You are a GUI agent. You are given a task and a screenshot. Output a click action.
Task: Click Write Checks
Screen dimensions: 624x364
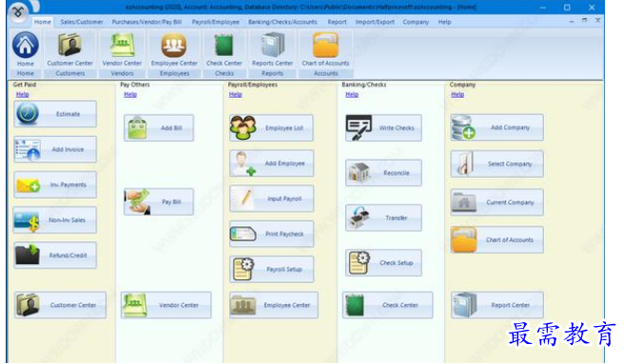point(383,128)
